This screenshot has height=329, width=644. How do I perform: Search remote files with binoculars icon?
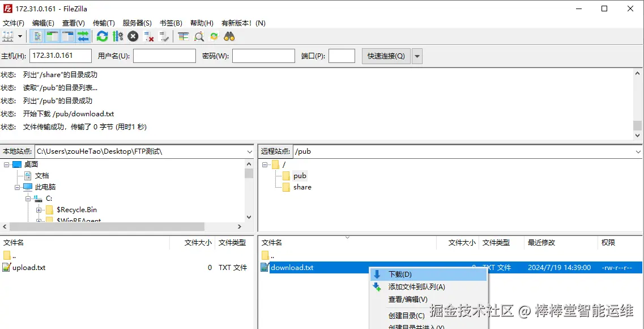pos(229,37)
